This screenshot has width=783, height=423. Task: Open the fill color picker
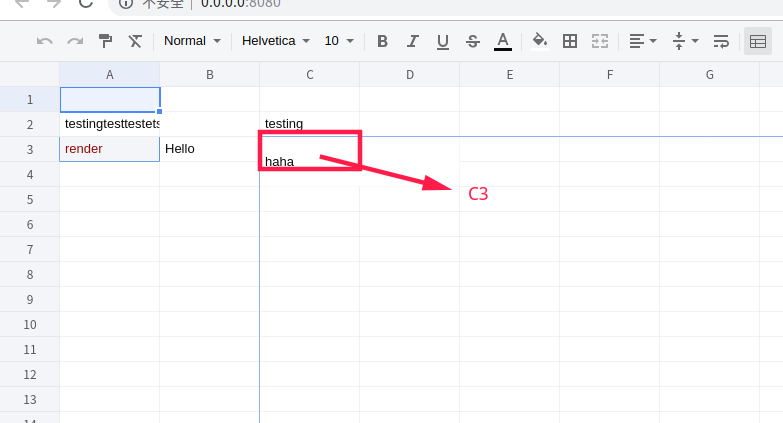539,41
